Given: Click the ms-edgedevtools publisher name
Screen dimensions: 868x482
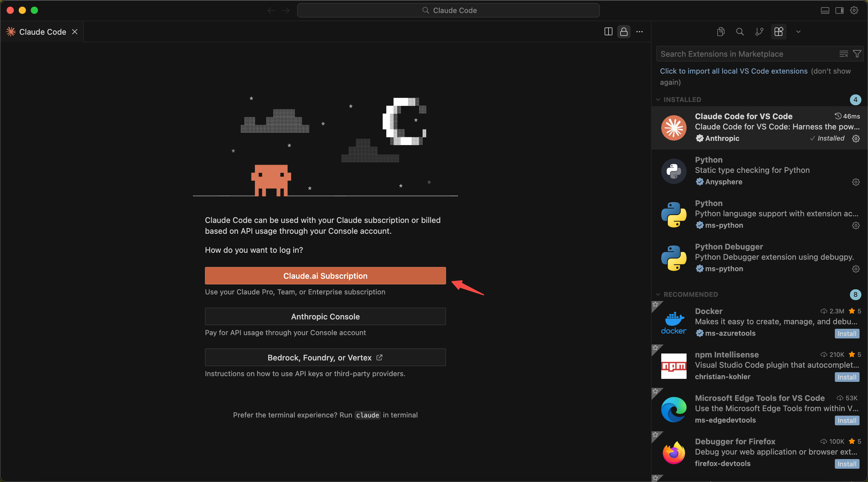Looking at the screenshot, I should point(725,420).
